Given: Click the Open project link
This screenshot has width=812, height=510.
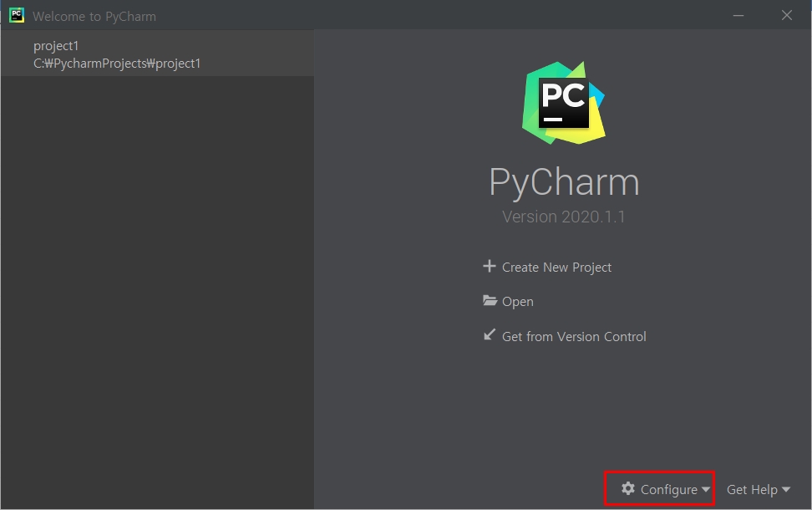Looking at the screenshot, I should (x=517, y=302).
